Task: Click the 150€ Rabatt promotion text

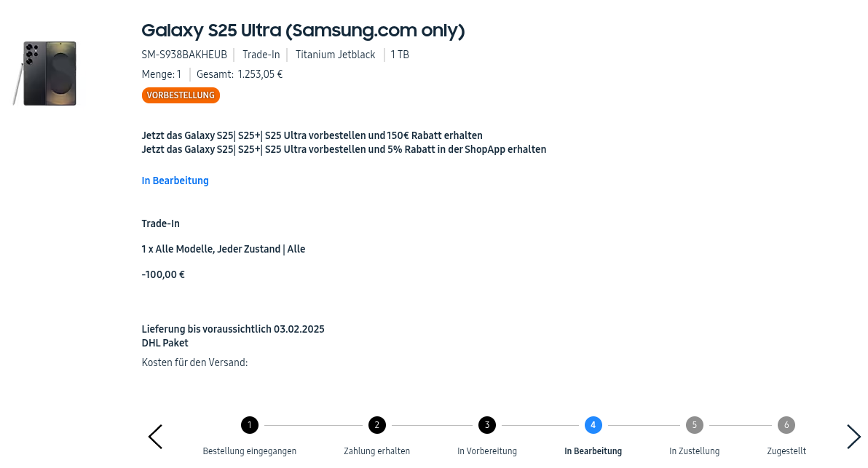Action: click(312, 135)
